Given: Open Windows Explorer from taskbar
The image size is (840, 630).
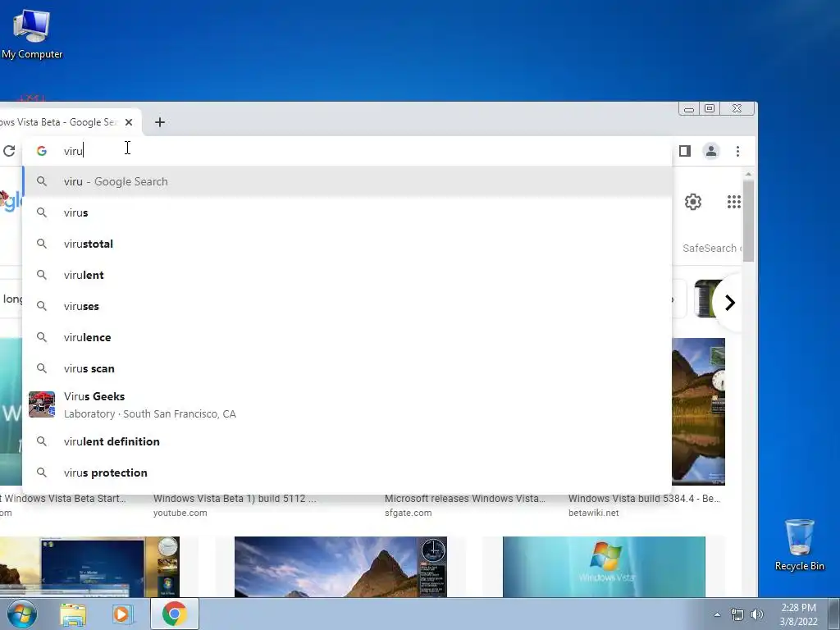Looking at the screenshot, I should tap(73, 614).
